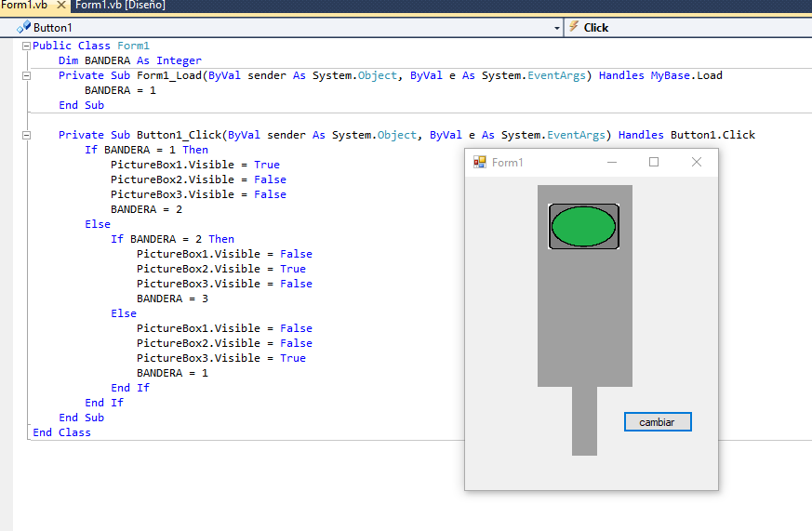This screenshot has height=531, width=812.
Task: Click the 'BANDERA = 2' assignment line
Action: (x=147, y=209)
